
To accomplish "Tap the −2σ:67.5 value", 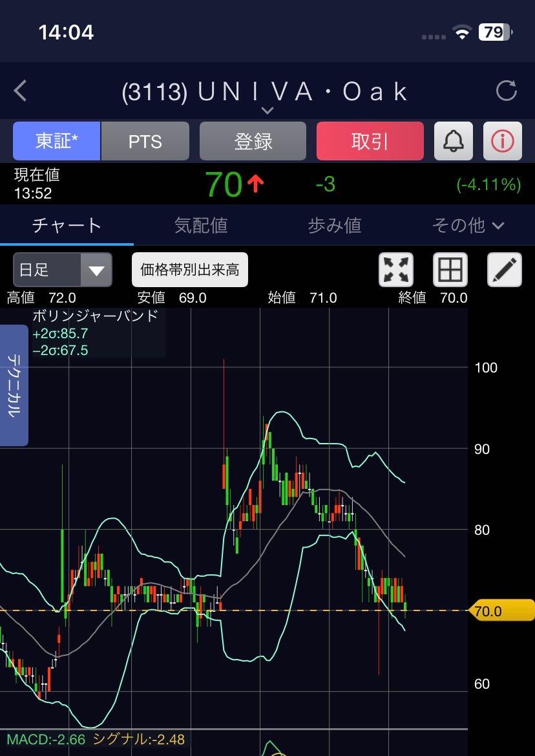I will [60, 350].
